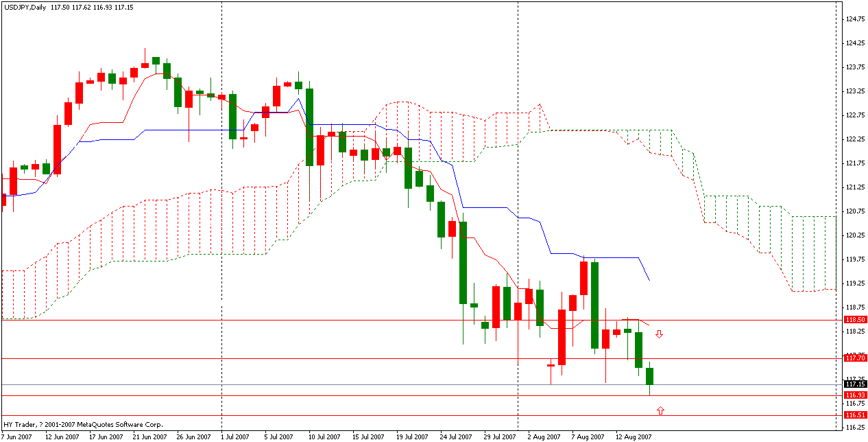Click the 10 Jul 2007 date label
This screenshot has height=442, width=868.
click(x=324, y=437)
